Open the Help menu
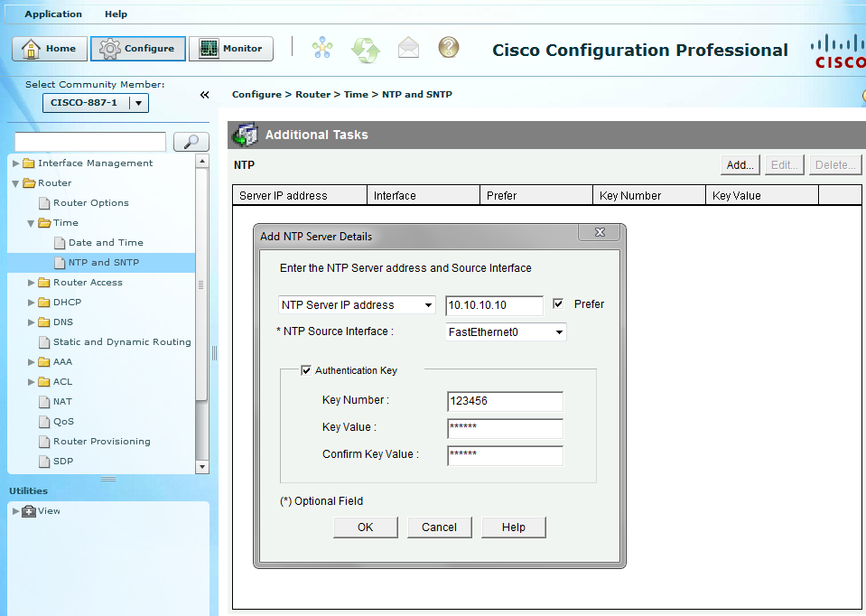Viewport: 866px width, 616px height. click(x=116, y=14)
